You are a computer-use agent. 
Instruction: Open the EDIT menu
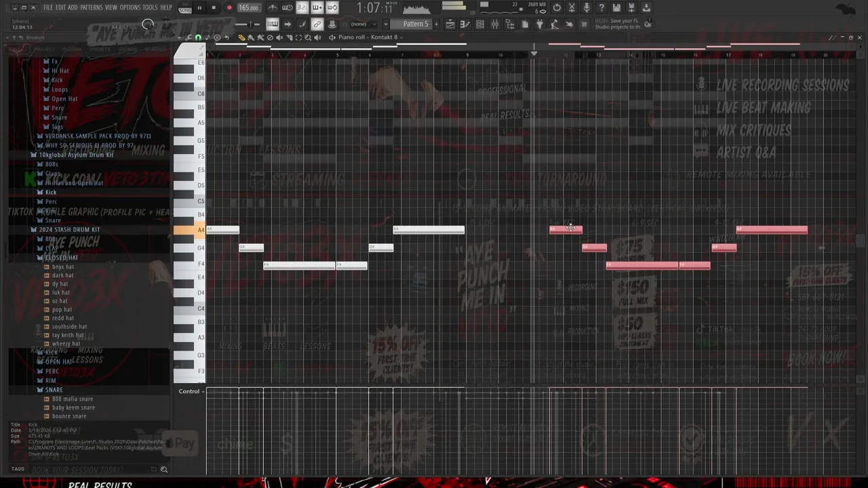click(60, 7)
